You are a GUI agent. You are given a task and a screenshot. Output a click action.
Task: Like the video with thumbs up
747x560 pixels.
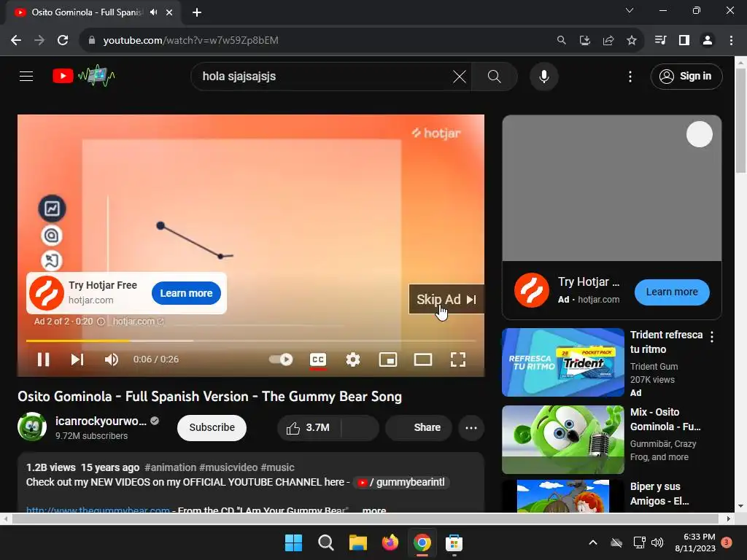[309, 427]
